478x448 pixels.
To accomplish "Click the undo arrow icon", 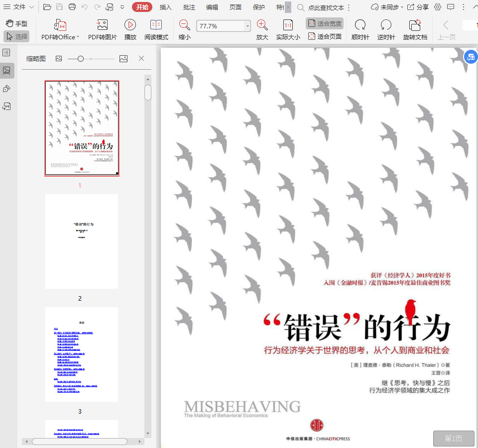I will tap(85, 6).
